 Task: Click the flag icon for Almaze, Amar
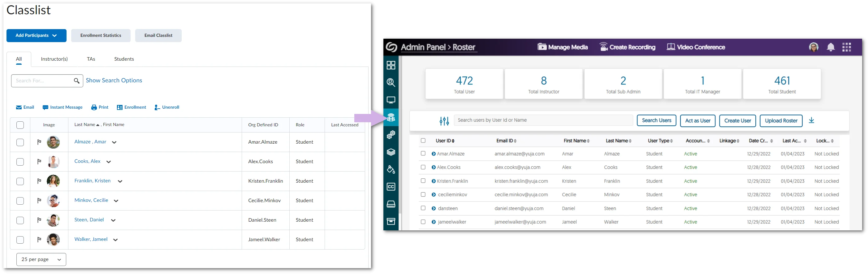pos(39,142)
